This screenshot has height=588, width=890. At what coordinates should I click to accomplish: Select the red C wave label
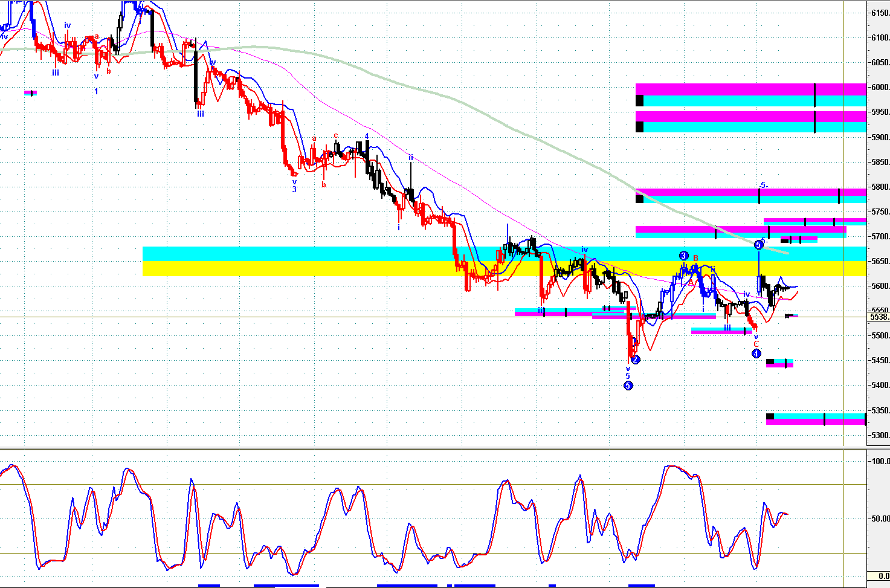(756, 344)
